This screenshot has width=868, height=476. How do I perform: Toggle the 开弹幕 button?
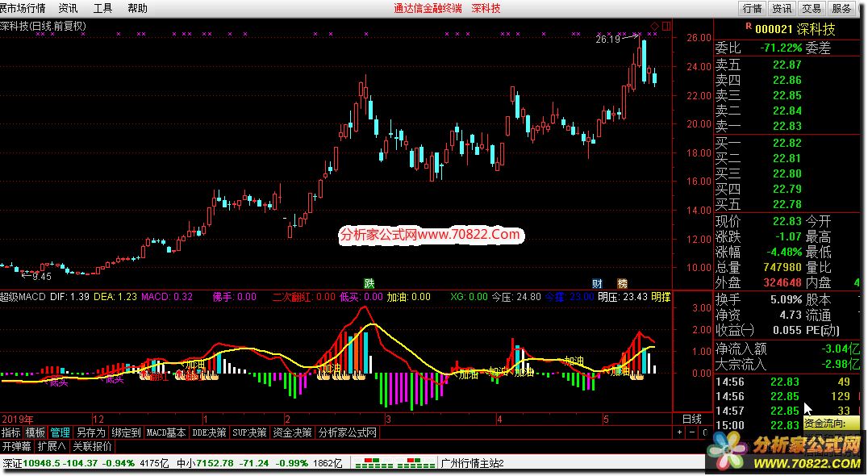[17, 446]
